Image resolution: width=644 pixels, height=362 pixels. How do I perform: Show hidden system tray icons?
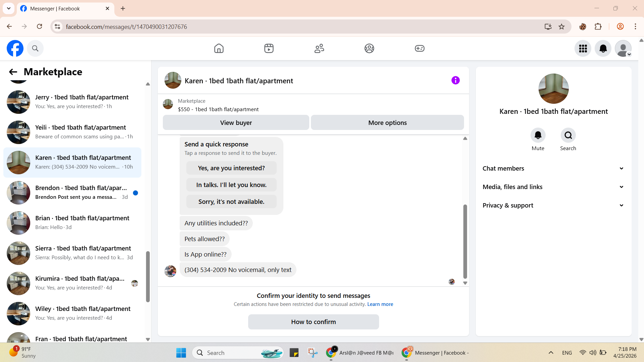[x=551, y=353]
